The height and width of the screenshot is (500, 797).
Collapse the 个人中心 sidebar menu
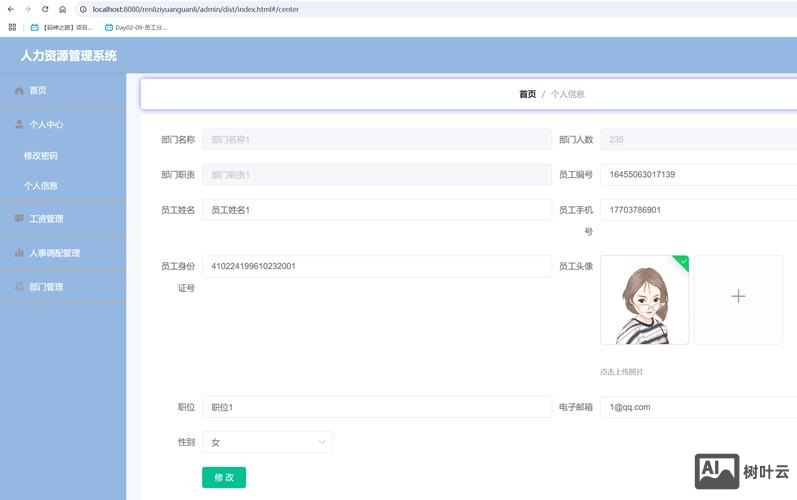pyautogui.click(x=63, y=124)
